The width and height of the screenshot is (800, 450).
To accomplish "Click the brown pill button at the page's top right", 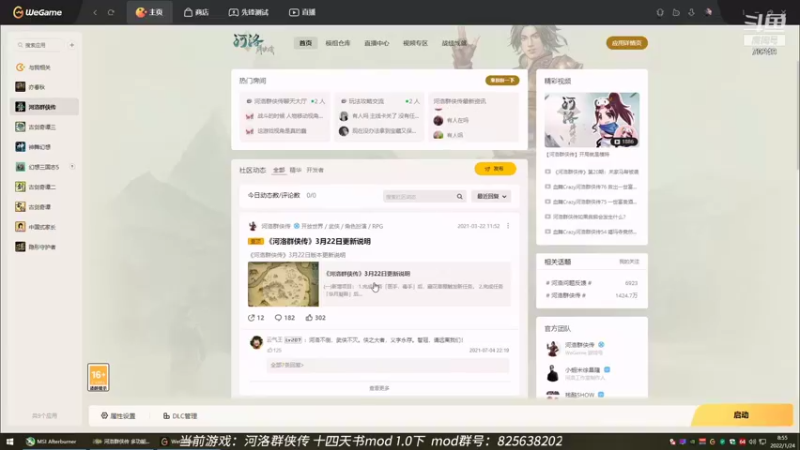I will pyautogui.click(x=627, y=43).
